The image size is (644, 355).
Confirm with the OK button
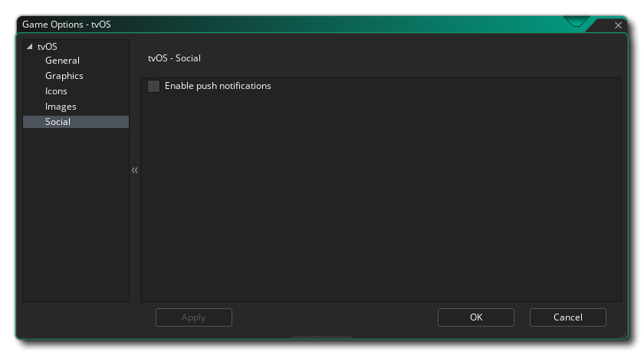475,317
